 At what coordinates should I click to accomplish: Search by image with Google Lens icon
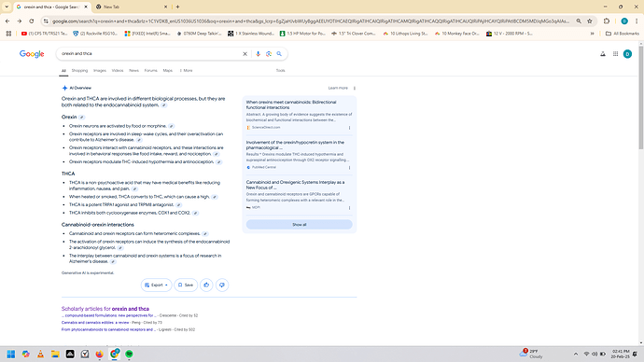269,54
